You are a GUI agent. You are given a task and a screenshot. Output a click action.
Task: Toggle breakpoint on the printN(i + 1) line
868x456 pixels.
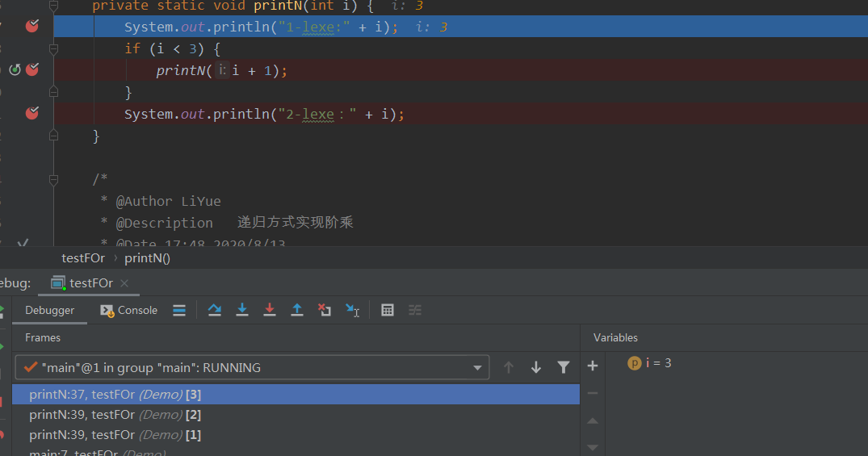32,69
